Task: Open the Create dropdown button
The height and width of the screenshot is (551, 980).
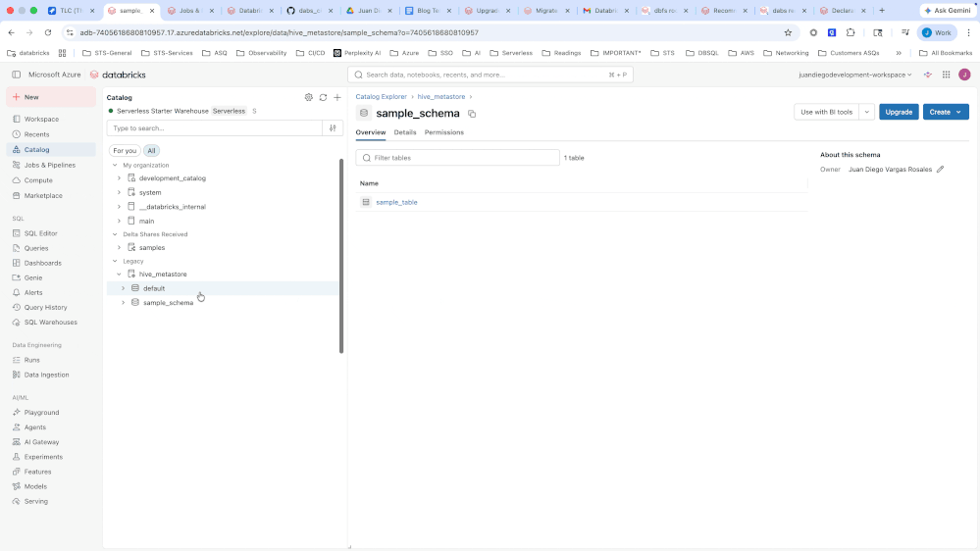Action: tap(946, 112)
